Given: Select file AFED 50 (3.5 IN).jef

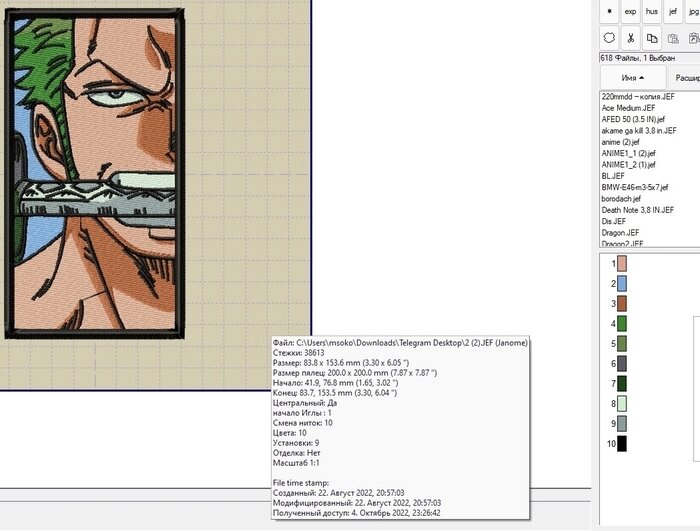Looking at the screenshot, I should coord(633,119).
